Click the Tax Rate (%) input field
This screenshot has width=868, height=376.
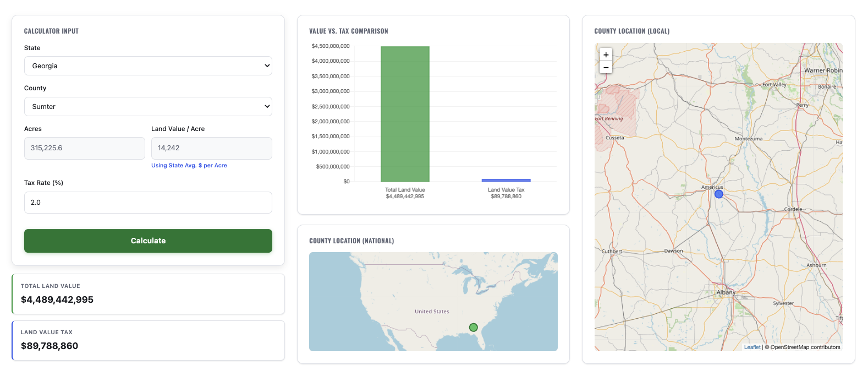(x=148, y=203)
